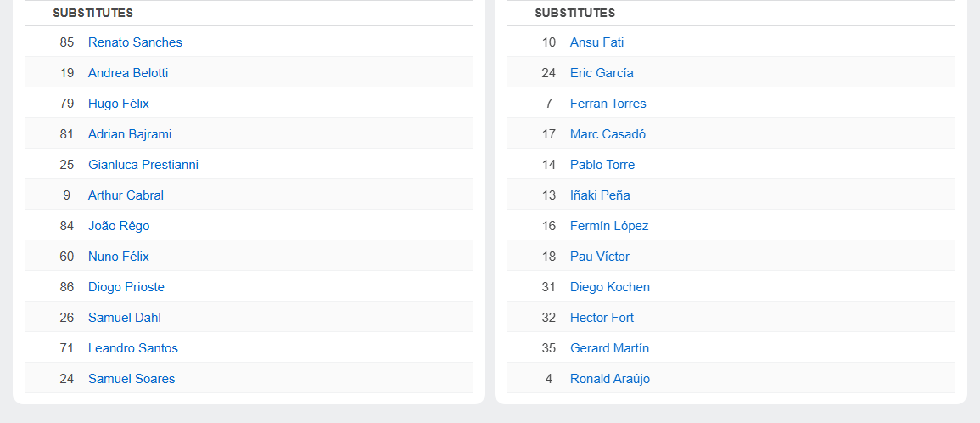
Task: Open Gianluca Prestianni profile link
Action: click(143, 165)
